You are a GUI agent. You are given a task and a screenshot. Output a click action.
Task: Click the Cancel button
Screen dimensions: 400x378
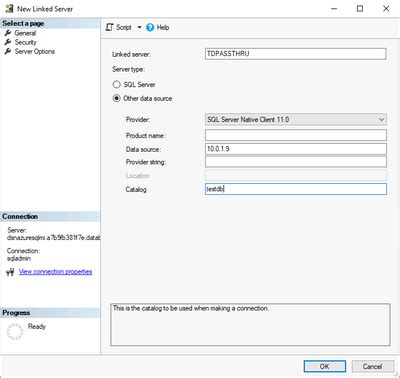(372, 366)
